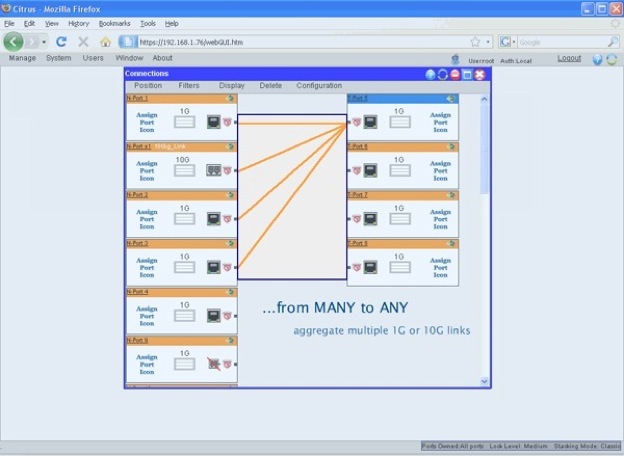624x456 pixels.
Task: Click the red shield icon on T-Port 7
Action: tap(357, 219)
